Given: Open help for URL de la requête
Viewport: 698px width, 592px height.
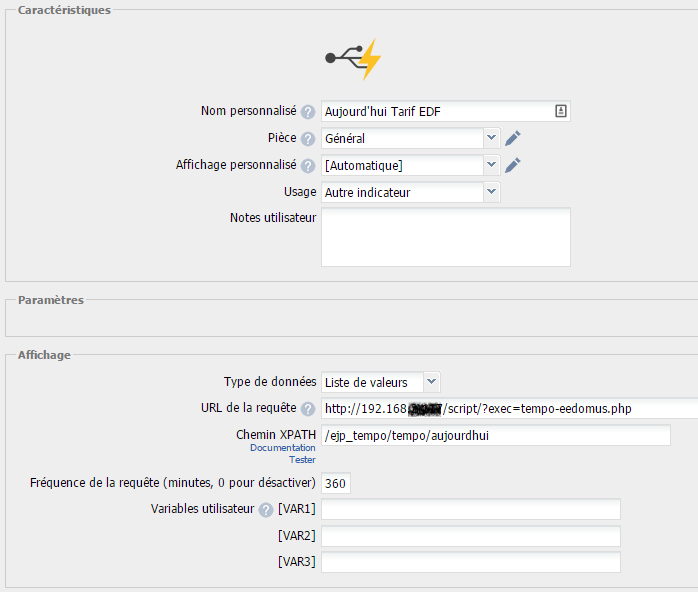Looking at the screenshot, I should [x=308, y=409].
